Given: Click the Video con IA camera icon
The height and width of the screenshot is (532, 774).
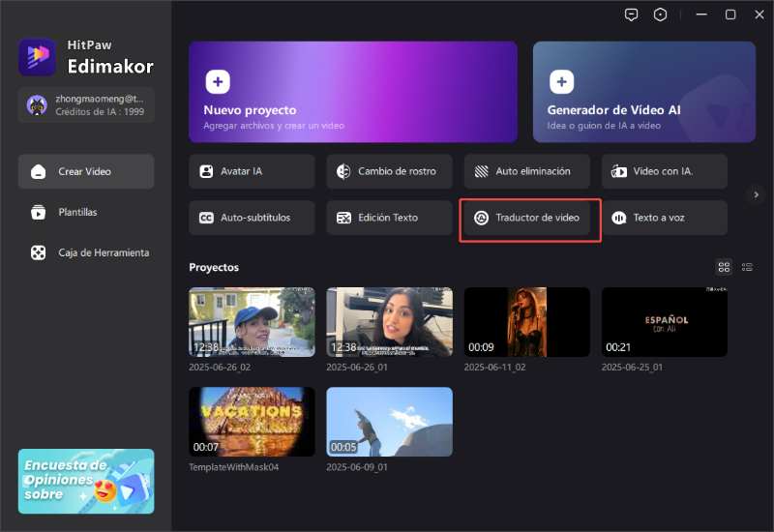Looking at the screenshot, I should (619, 171).
